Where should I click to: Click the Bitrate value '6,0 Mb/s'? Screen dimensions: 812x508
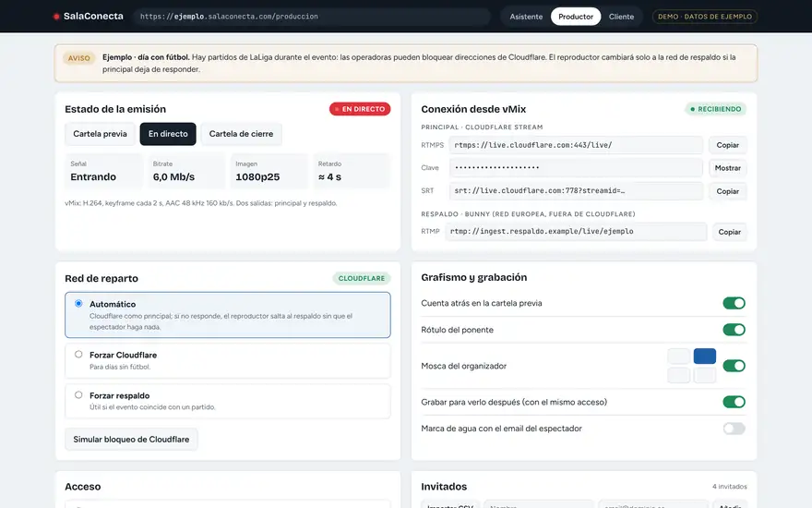[x=174, y=176]
